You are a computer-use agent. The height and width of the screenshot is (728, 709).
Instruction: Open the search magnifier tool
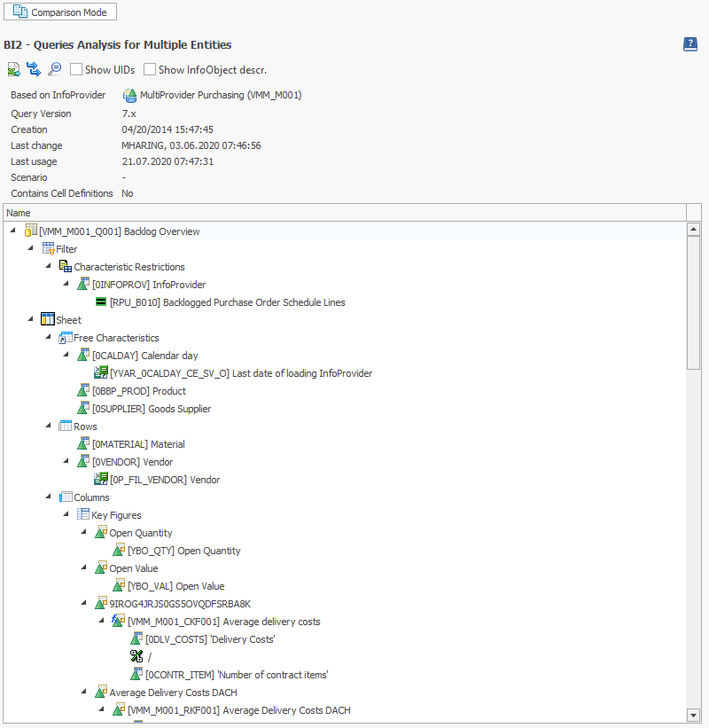pyautogui.click(x=54, y=68)
